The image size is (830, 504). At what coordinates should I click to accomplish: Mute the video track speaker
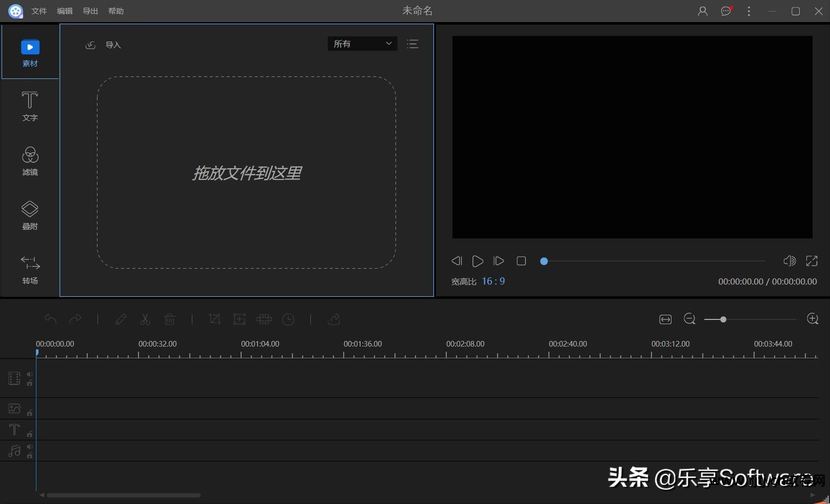pos(30,374)
